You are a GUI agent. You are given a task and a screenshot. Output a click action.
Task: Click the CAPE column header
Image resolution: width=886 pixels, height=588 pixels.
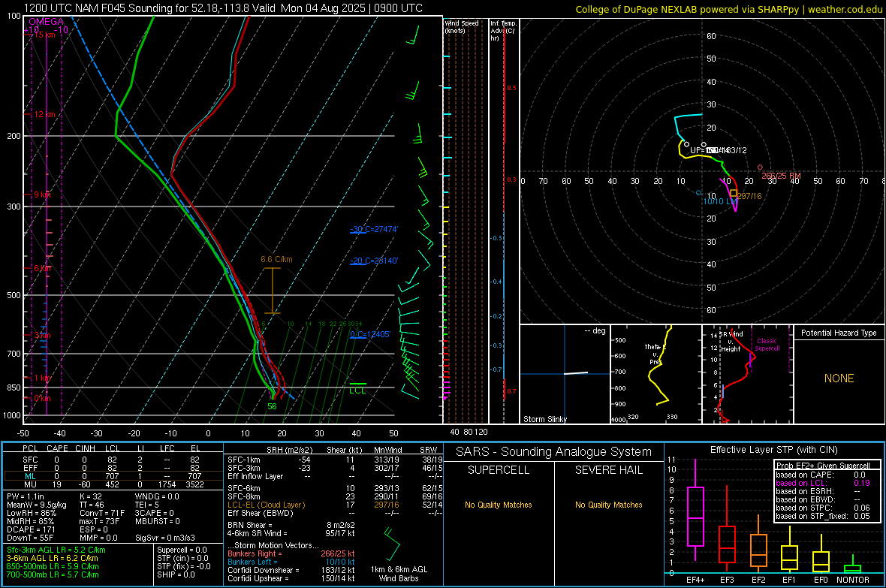(x=57, y=448)
